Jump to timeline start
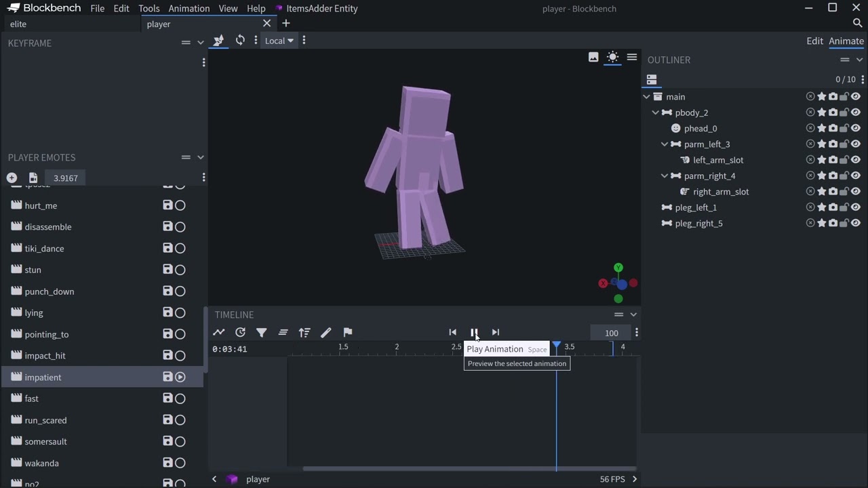Image resolution: width=868 pixels, height=488 pixels. click(x=452, y=332)
